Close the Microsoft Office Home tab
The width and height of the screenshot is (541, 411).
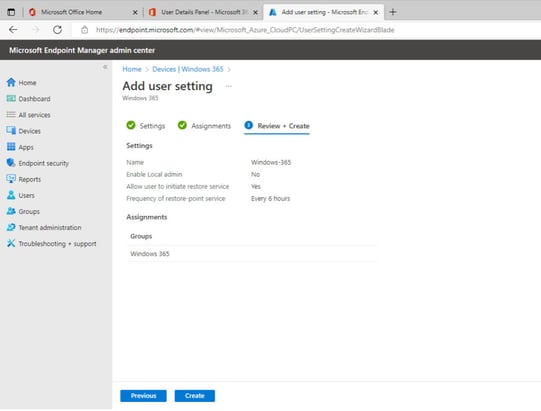pos(135,12)
